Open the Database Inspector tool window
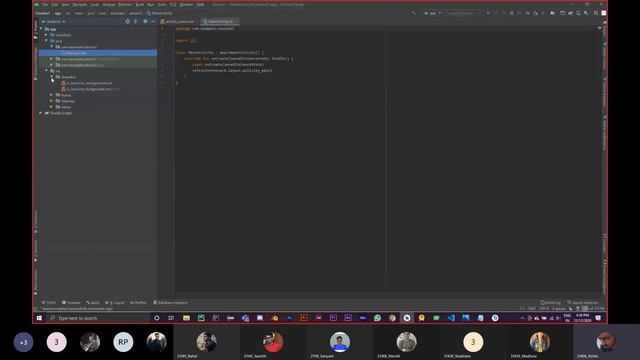The width and height of the screenshot is (640, 360). tap(171, 302)
